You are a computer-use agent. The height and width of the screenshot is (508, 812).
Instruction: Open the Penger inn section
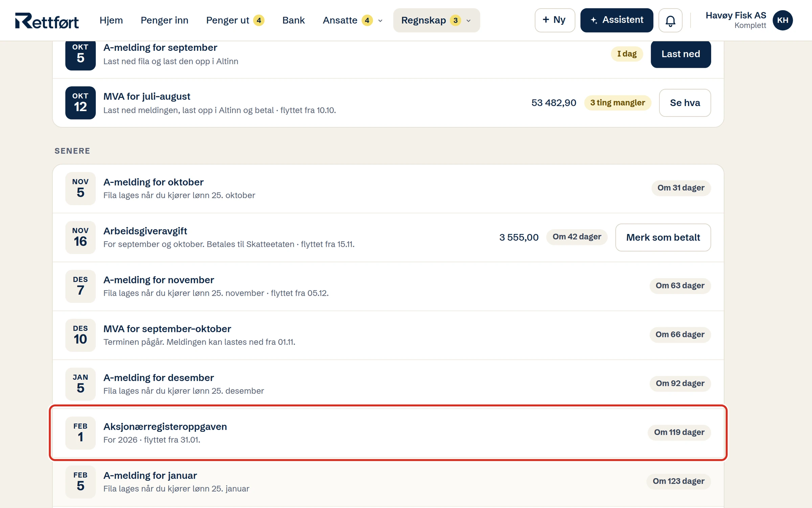(x=164, y=20)
